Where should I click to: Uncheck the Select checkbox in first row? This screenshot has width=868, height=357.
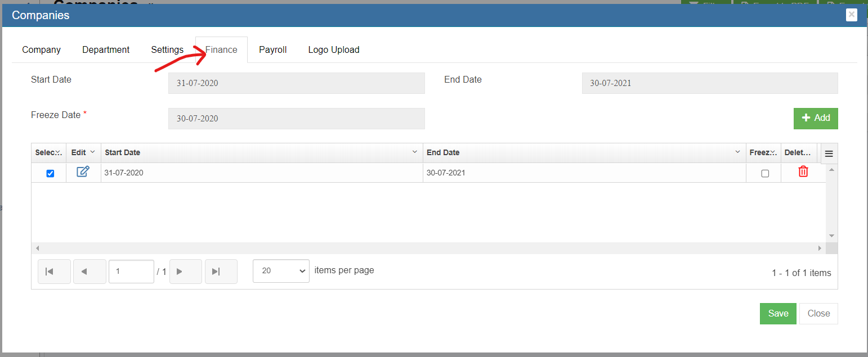pyautogui.click(x=50, y=173)
